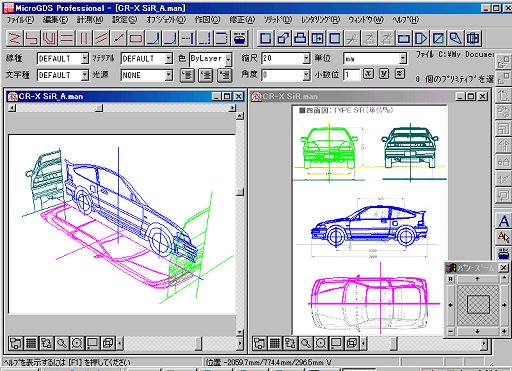Click the scissors cut tool icon
512x371 pixels.
pos(352,38)
